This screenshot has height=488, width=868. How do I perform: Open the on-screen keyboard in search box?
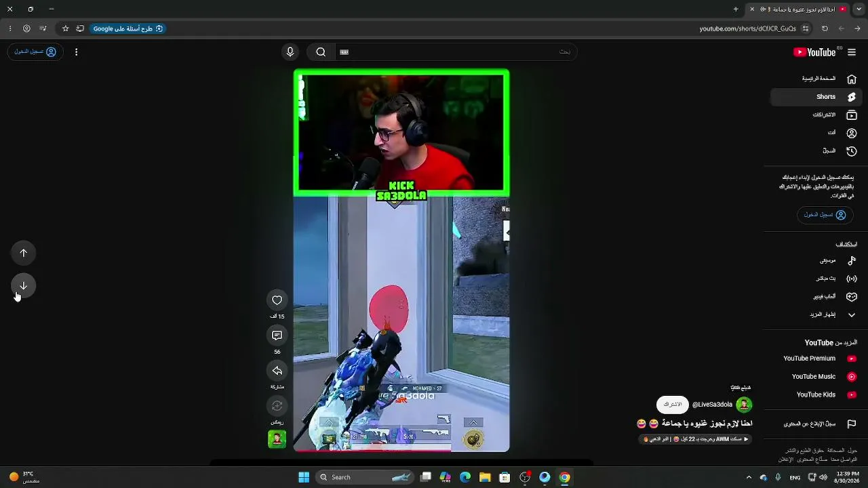(344, 52)
